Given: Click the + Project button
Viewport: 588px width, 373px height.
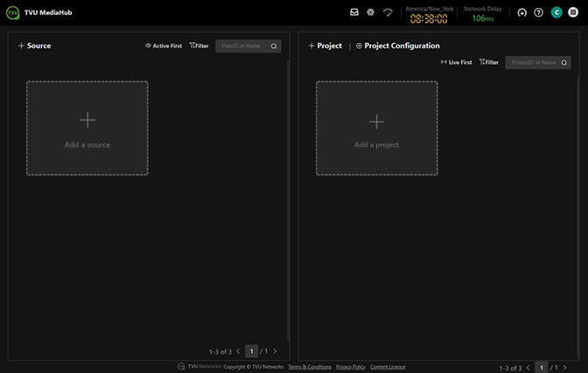Looking at the screenshot, I should click(325, 46).
